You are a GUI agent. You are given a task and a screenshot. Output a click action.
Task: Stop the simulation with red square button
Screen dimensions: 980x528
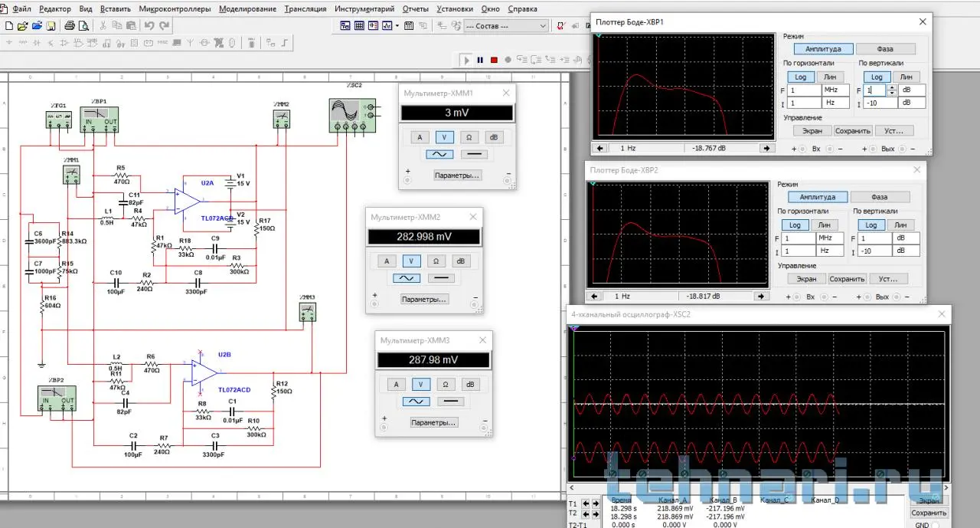click(x=494, y=60)
